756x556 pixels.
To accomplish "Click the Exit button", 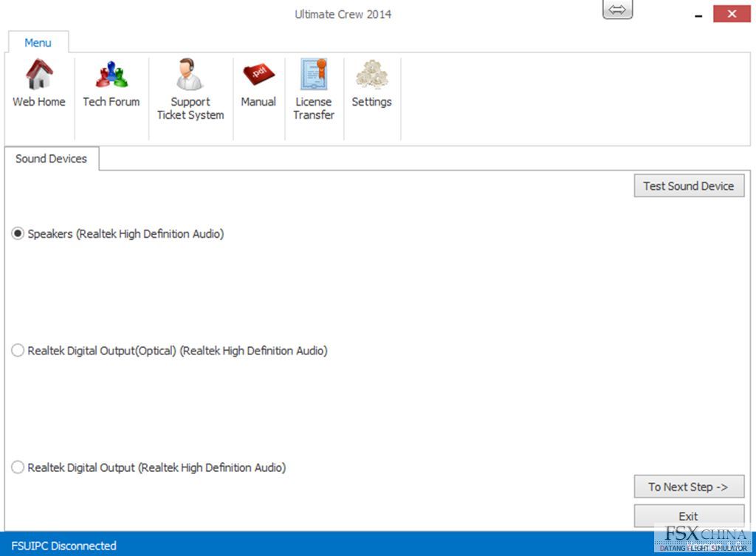I will 689,516.
